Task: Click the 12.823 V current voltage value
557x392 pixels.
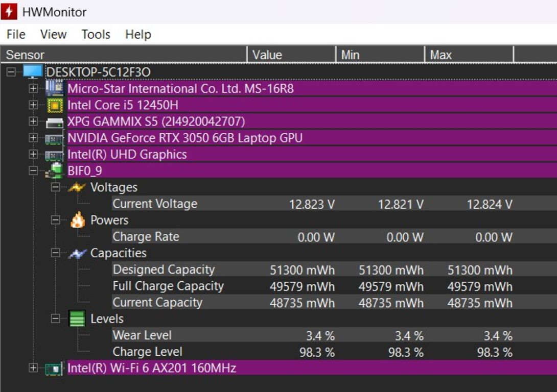Action: [312, 204]
